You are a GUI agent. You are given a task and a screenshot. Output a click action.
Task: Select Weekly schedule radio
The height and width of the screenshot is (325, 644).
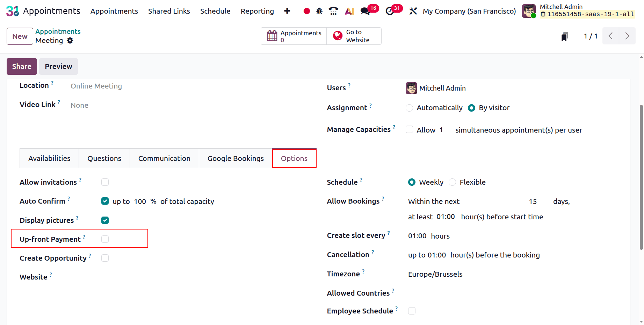(x=412, y=182)
